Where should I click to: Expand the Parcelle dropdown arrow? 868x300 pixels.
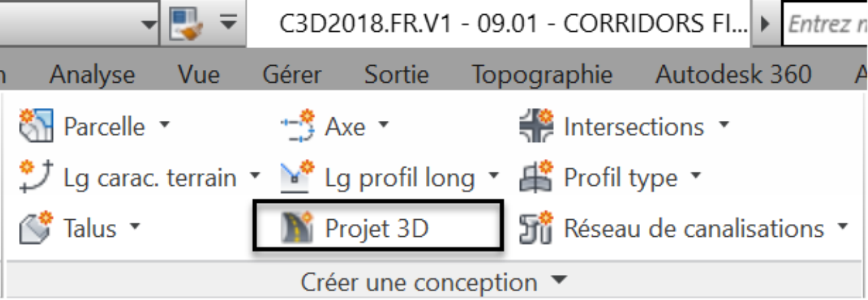(163, 126)
